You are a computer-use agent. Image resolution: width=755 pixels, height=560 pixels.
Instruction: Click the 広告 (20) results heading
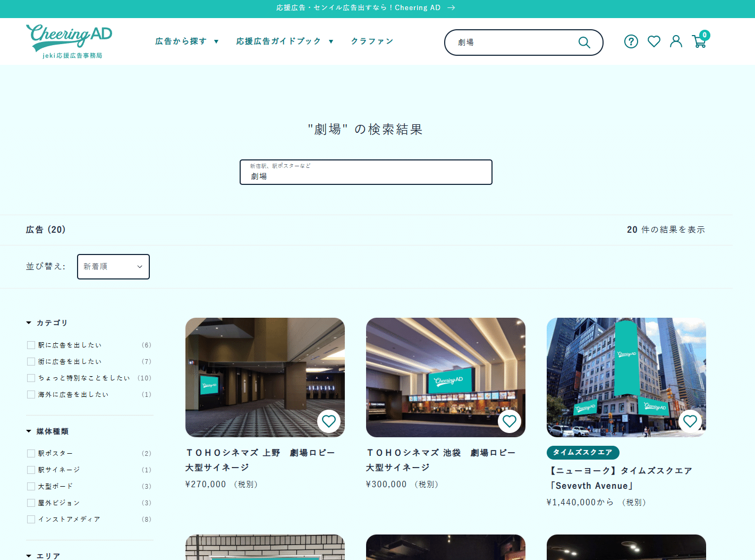(46, 230)
